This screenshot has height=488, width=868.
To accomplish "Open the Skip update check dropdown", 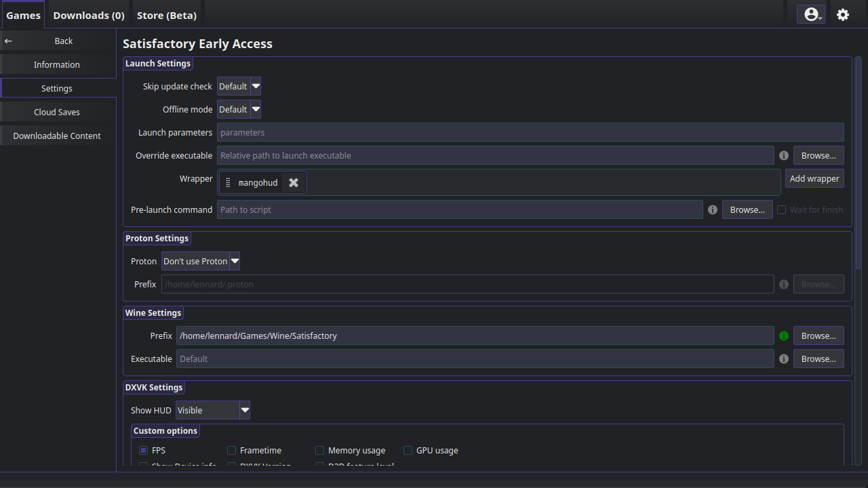I will 239,86.
